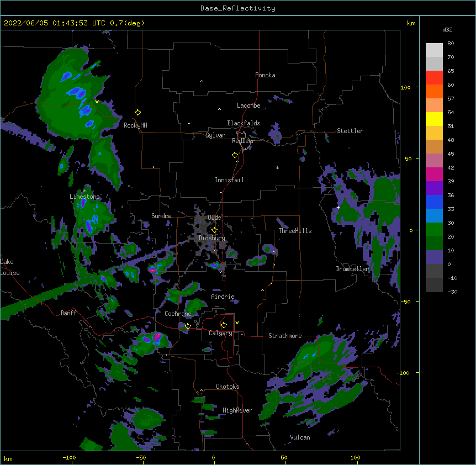The height and width of the screenshot is (465, 476).
Task: Click the Drumheller label
Action: (x=352, y=269)
